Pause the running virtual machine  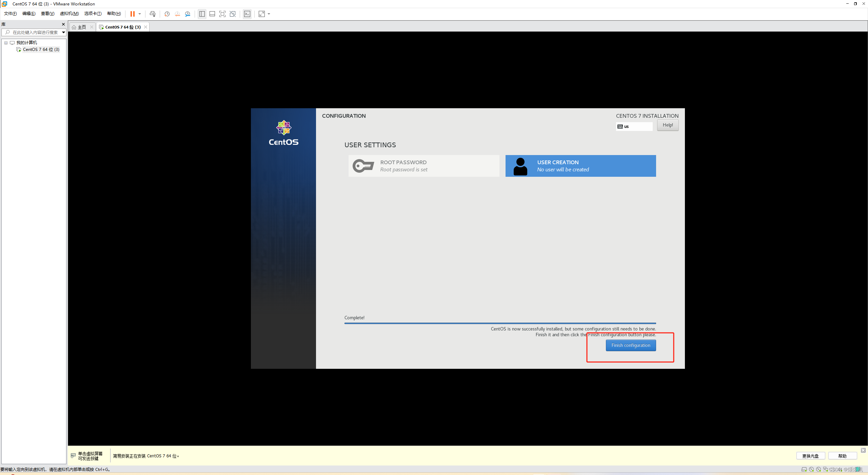133,14
